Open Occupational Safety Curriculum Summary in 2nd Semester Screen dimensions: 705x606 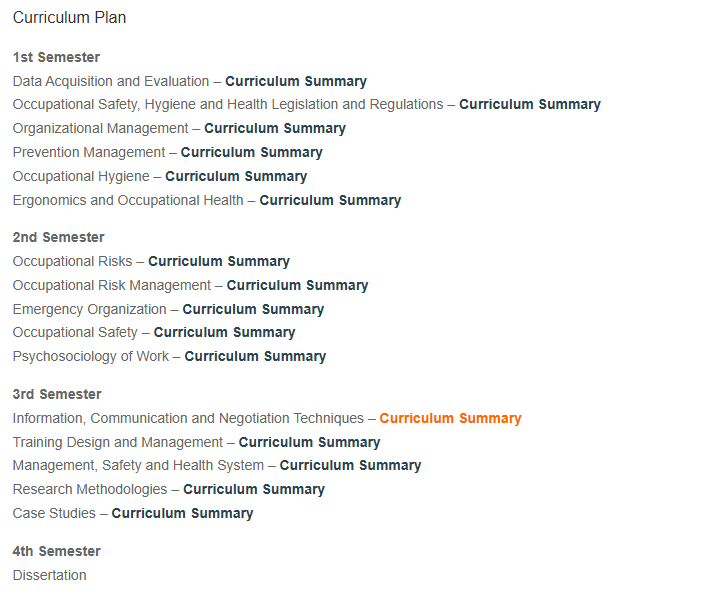tap(224, 332)
